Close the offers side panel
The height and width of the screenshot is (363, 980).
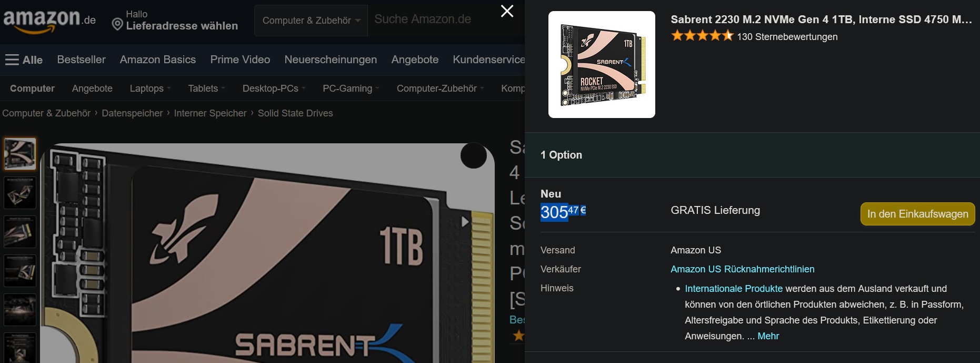tap(507, 11)
